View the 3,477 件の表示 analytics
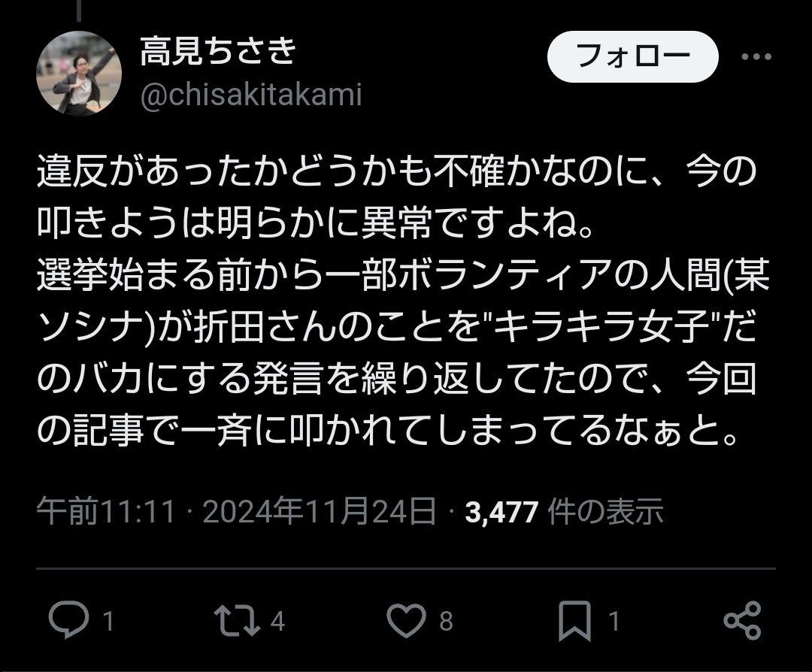The width and height of the screenshot is (812, 672). 565,511
